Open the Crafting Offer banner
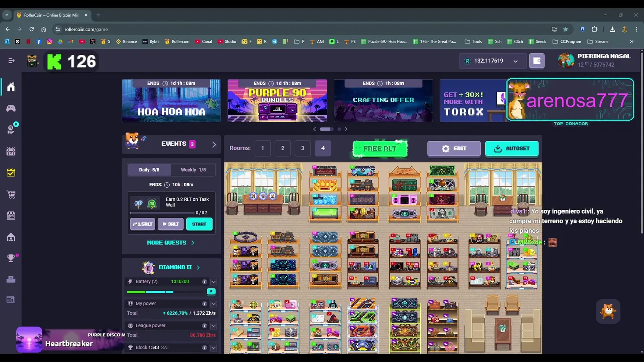 [383, 101]
